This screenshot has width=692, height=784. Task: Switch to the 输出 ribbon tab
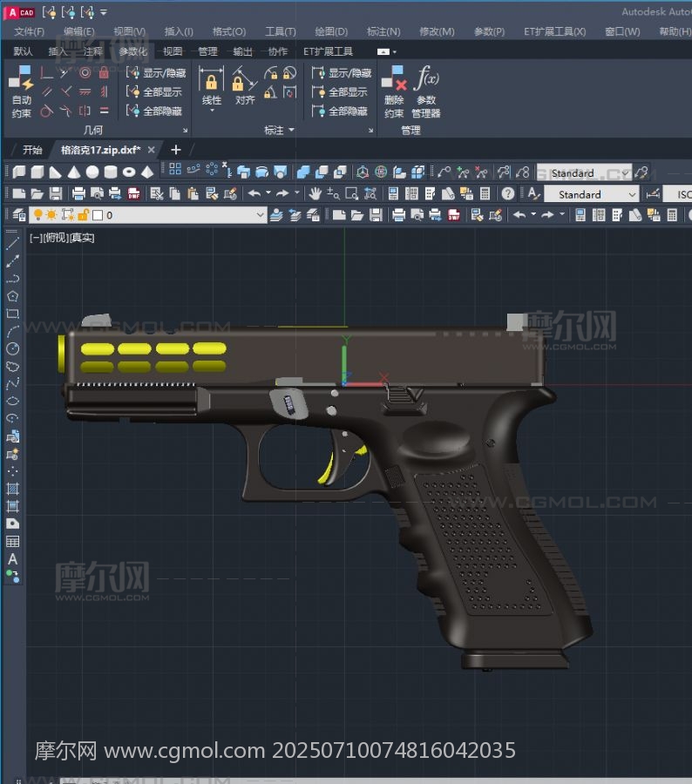242,51
